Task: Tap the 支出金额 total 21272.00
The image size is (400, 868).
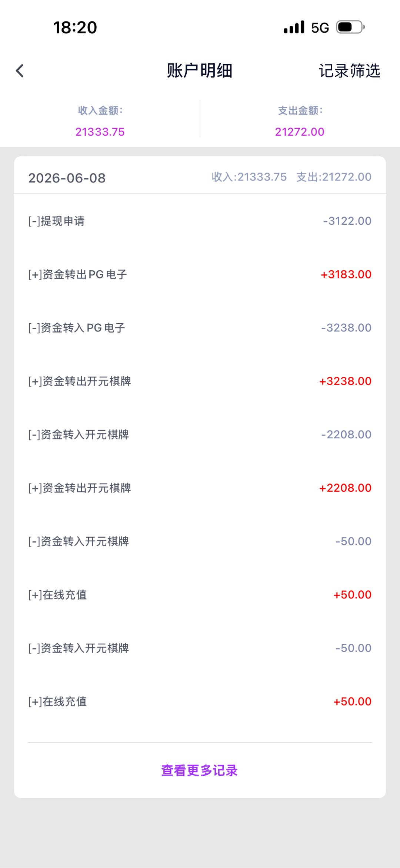Action: click(x=300, y=132)
